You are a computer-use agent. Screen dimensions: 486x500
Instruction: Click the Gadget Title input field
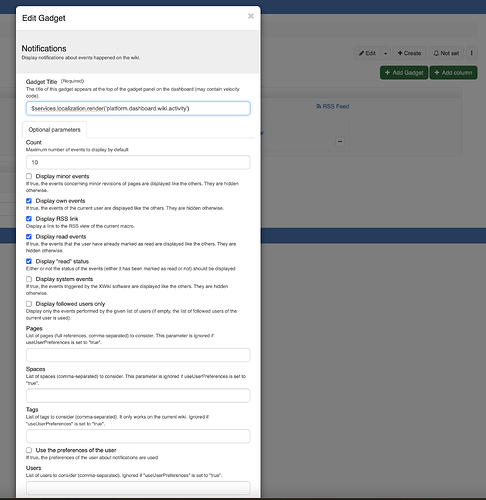pyautogui.click(x=138, y=108)
